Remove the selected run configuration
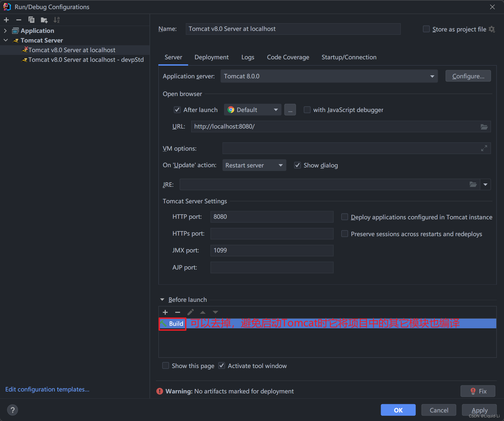 tap(19, 20)
